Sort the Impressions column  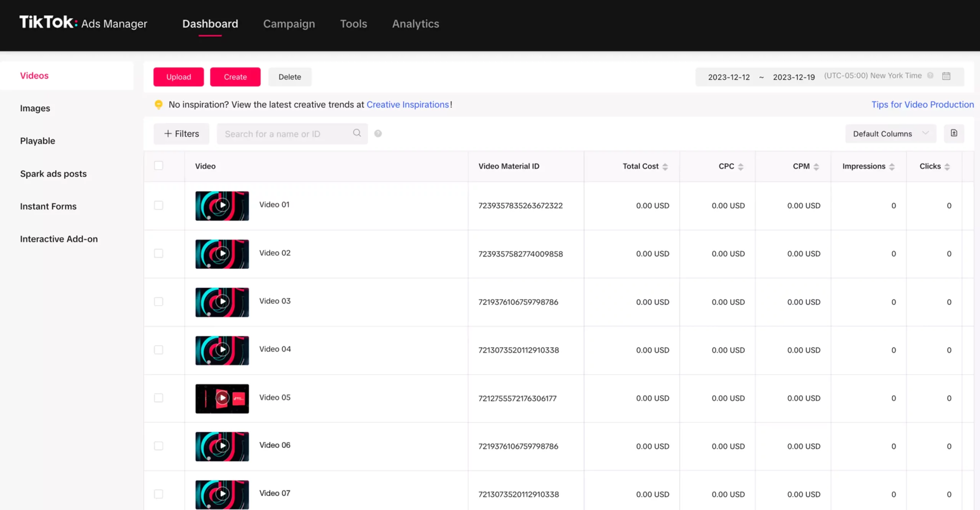pyautogui.click(x=892, y=167)
